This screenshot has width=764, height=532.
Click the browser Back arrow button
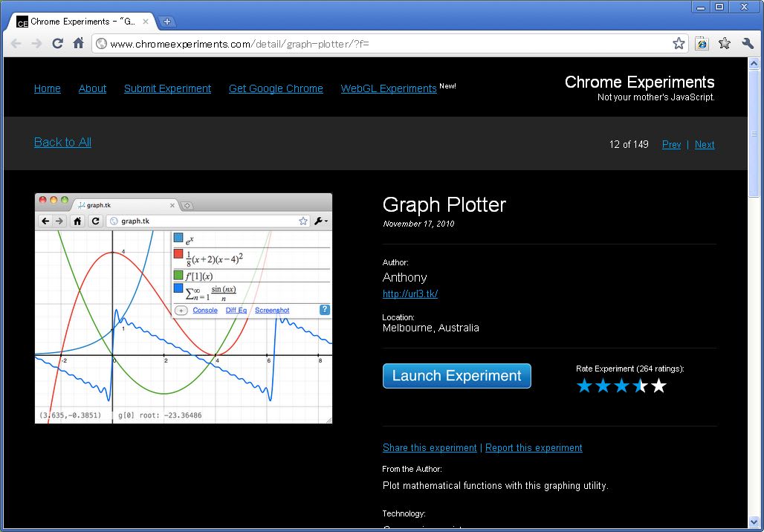16,44
